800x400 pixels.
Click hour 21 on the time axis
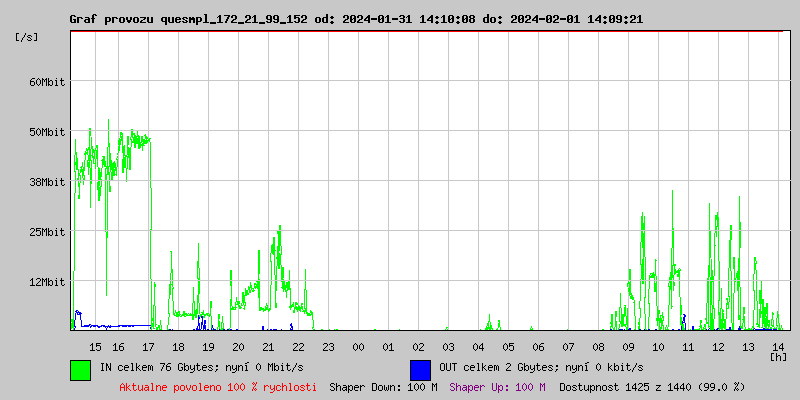tap(268, 346)
